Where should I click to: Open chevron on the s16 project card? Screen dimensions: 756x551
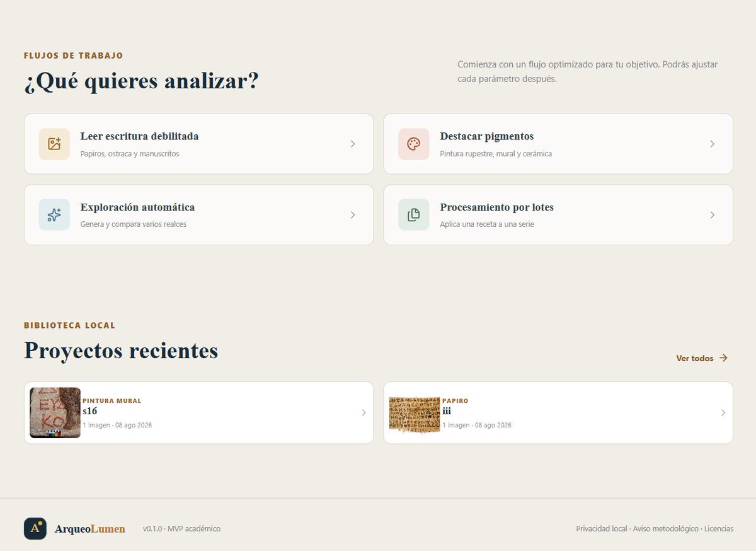pos(364,413)
